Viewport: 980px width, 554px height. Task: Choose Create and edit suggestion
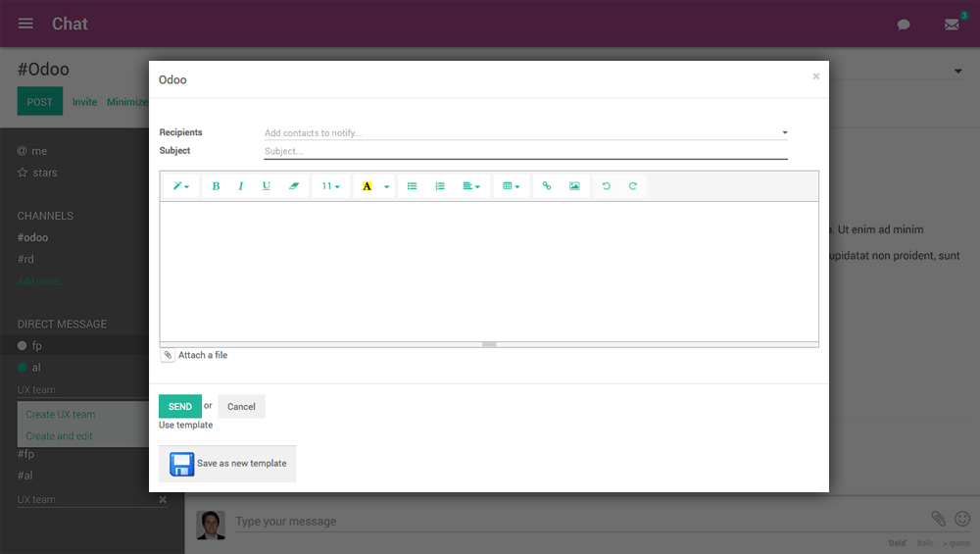pos(60,435)
